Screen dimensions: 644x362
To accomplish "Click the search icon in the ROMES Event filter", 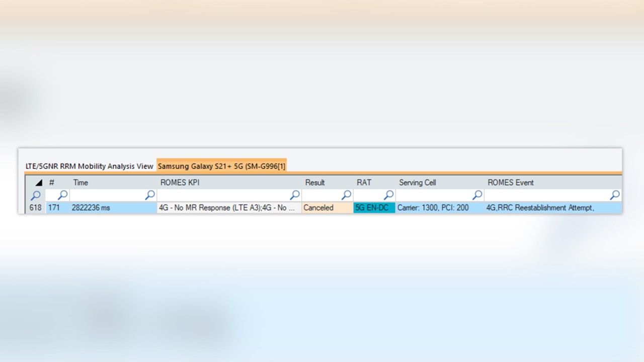I will tap(615, 195).
